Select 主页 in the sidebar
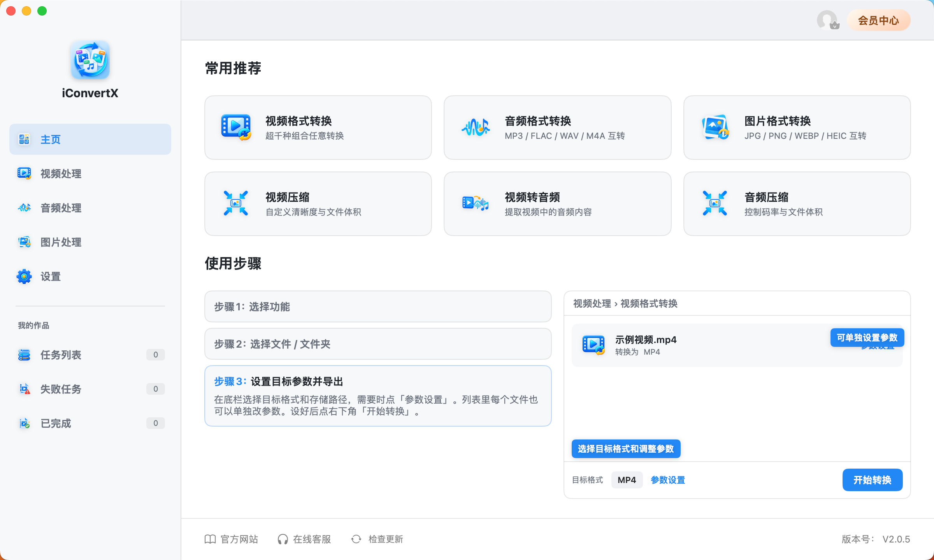This screenshot has height=560, width=934. pyautogui.click(x=90, y=139)
